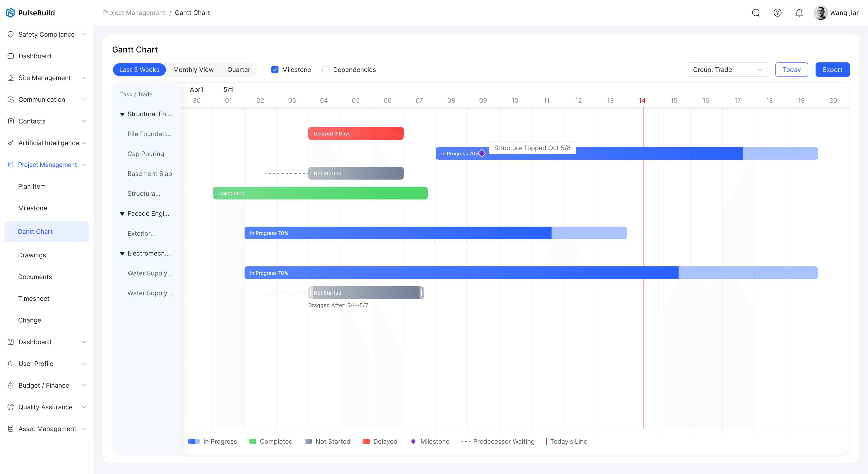The width and height of the screenshot is (868, 474).
Task: Click the Asset Management database icon
Action: pyautogui.click(x=10, y=429)
